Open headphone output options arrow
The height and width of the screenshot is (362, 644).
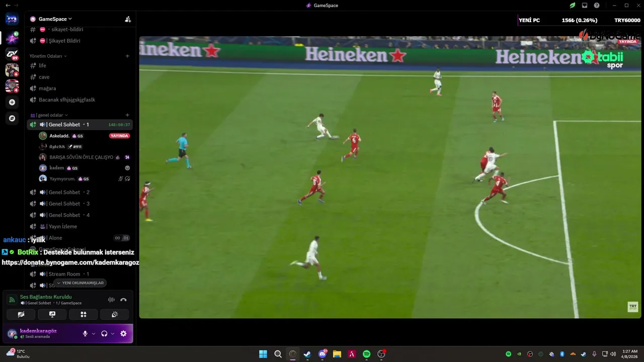click(113, 333)
